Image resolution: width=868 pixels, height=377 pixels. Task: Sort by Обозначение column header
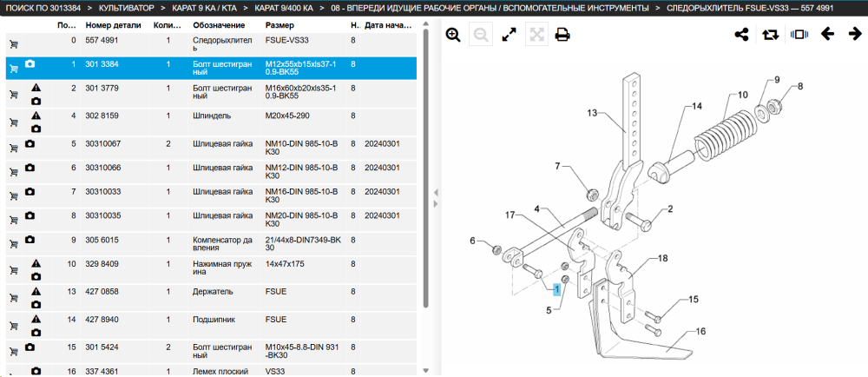(220, 25)
